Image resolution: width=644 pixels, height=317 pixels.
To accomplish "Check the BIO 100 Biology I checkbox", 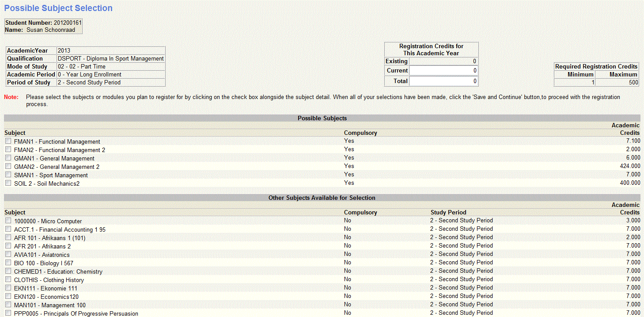I will click(x=8, y=263).
